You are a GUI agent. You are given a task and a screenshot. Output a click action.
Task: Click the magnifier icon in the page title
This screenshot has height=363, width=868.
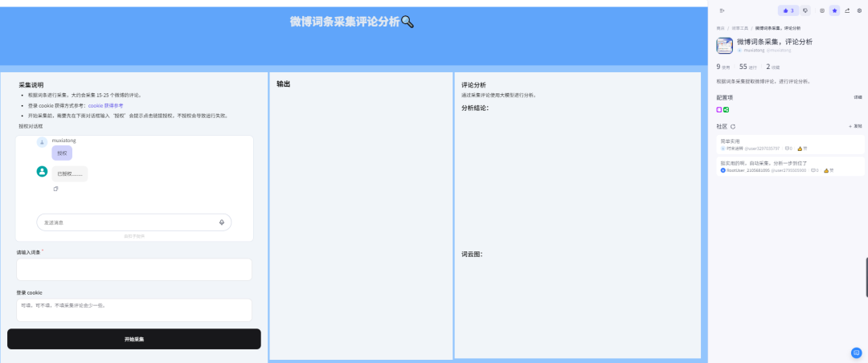pyautogui.click(x=407, y=22)
